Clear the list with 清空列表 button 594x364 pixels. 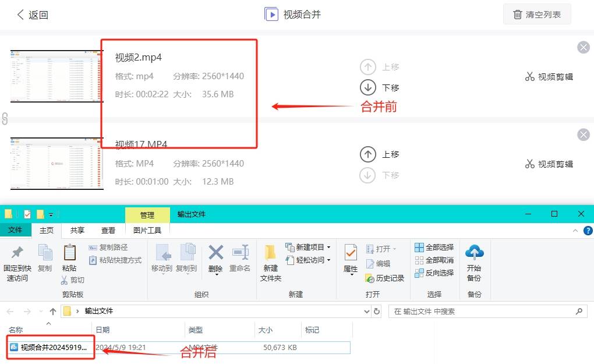(536, 14)
